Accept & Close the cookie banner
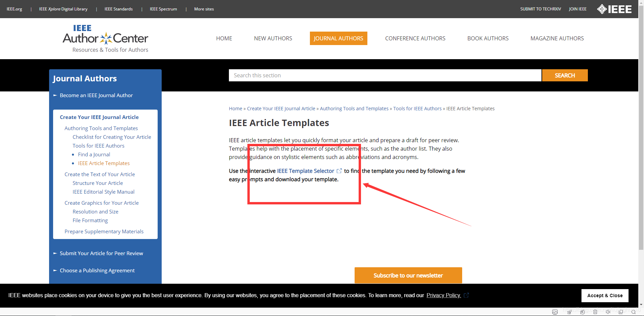644x316 pixels. click(x=605, y=295)
